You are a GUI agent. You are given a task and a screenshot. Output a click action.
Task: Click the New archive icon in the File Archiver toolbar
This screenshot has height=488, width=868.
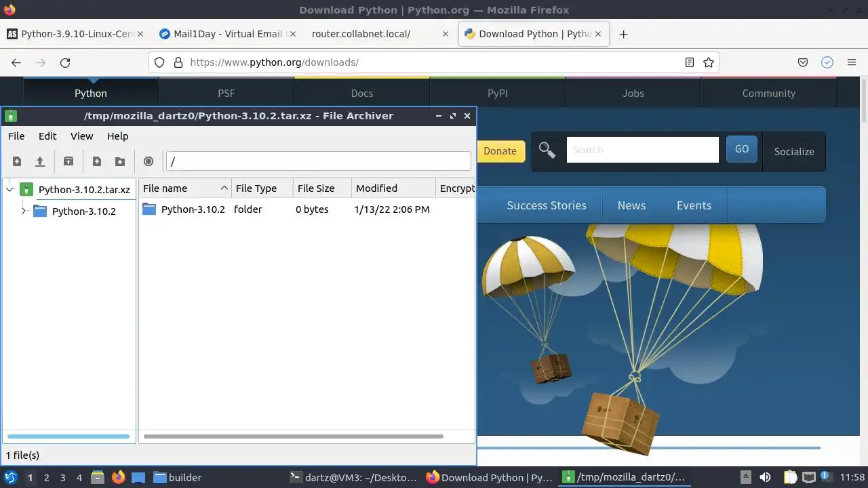17,161
